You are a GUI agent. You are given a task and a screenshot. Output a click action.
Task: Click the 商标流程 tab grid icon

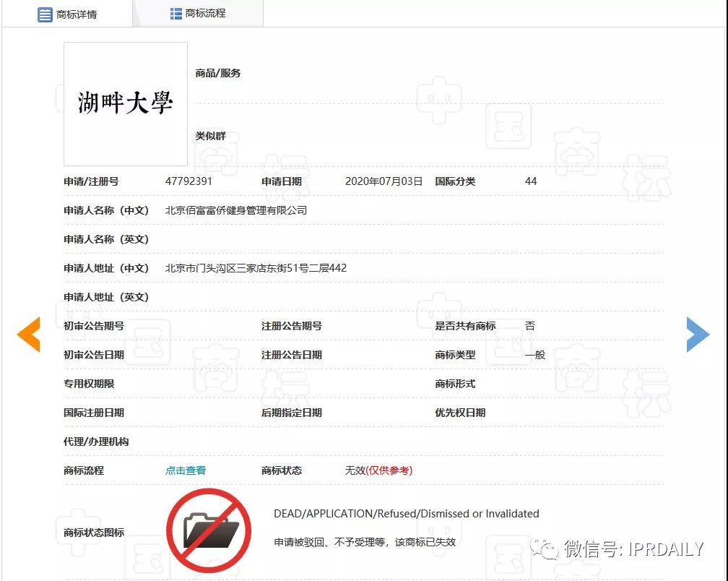176,14
